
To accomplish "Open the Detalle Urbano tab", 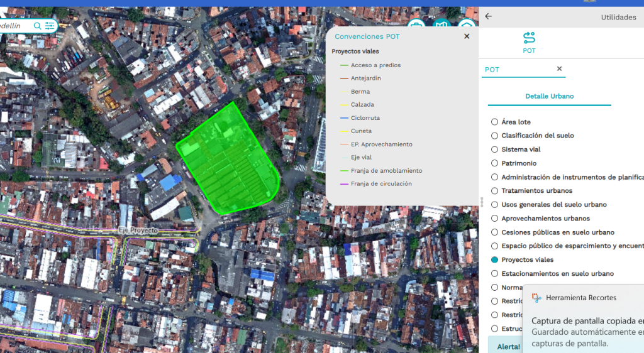I will (x=549, y=96).
